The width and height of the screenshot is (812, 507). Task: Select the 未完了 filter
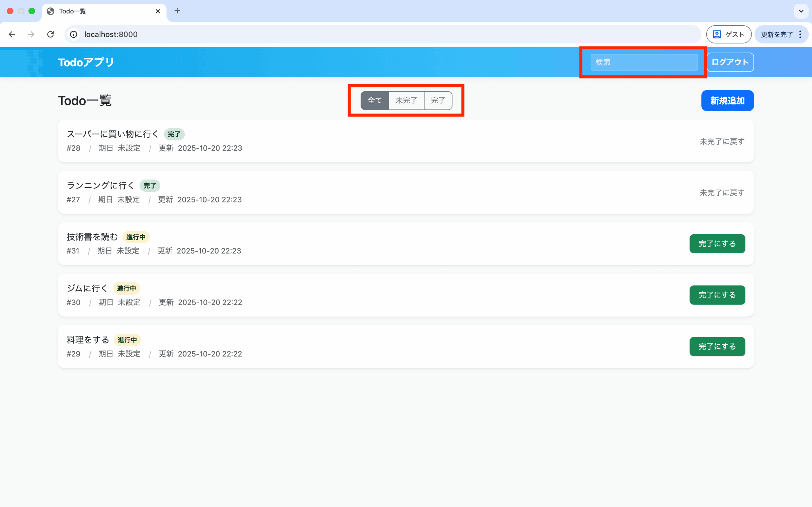tap(406, 100)
